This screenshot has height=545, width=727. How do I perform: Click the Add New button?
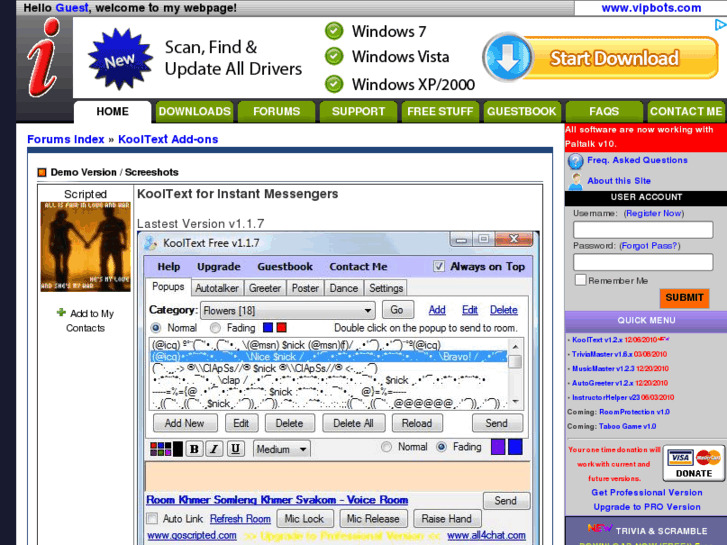pos(185,423)
